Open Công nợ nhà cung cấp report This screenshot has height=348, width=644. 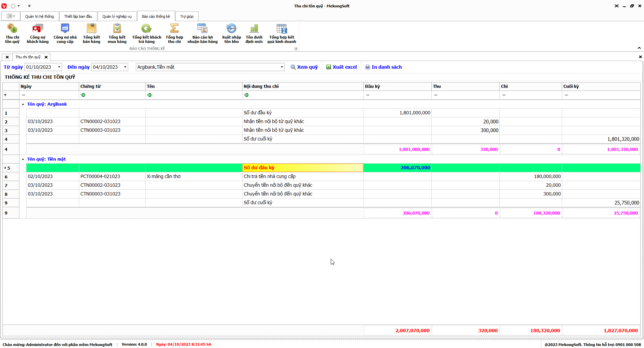tap(65, 33)
